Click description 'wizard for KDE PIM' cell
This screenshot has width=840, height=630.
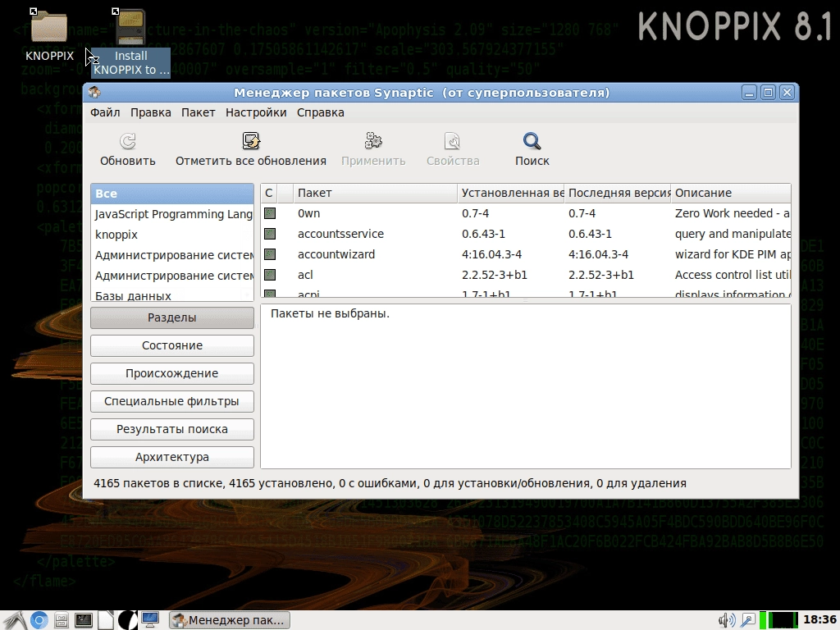[x=733, y=254]
